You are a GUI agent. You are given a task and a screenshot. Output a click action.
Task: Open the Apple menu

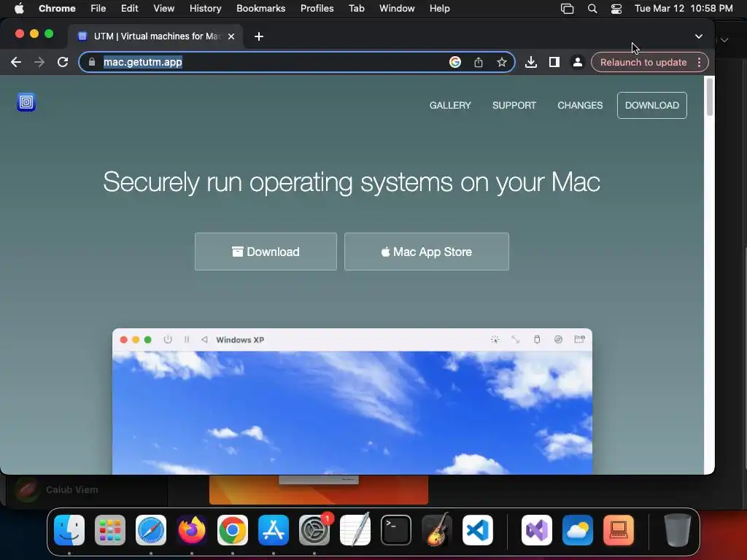[x=19, y=9]
